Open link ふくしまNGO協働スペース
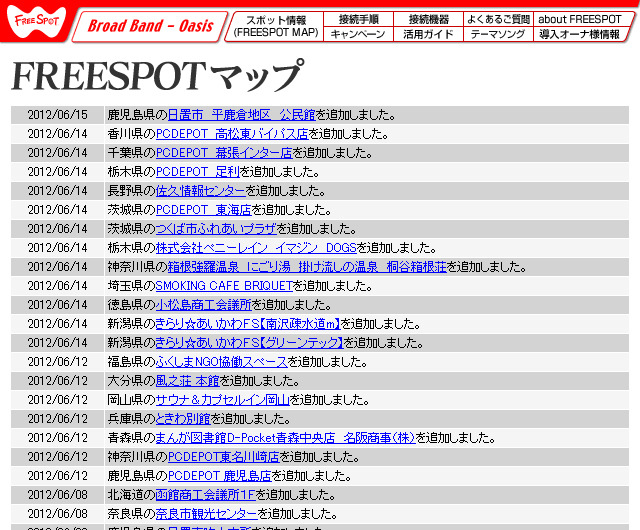Screen dimensions: 640x530 [222, 362]
